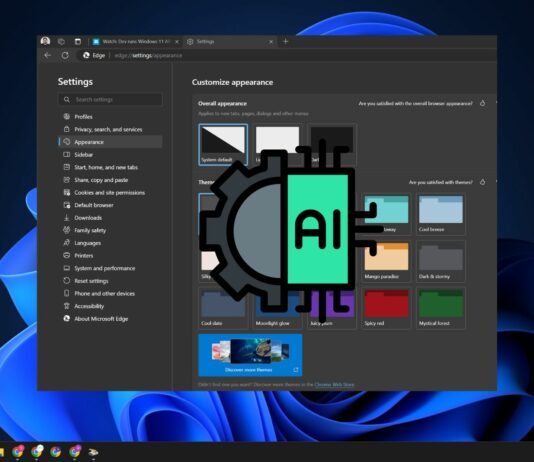Apply the Dark & stormy theme
Image resolution: width=534 pixels, height=462 pixels.
[441, 261]
